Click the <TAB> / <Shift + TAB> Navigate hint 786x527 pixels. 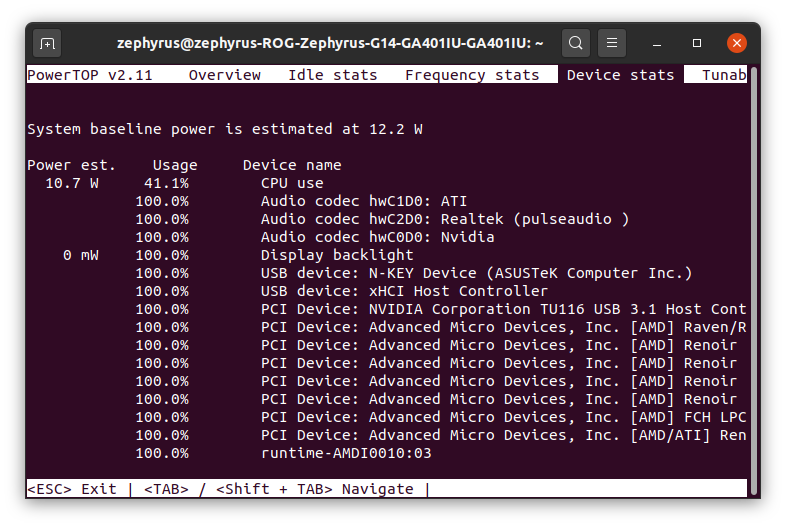pos(279,489)
